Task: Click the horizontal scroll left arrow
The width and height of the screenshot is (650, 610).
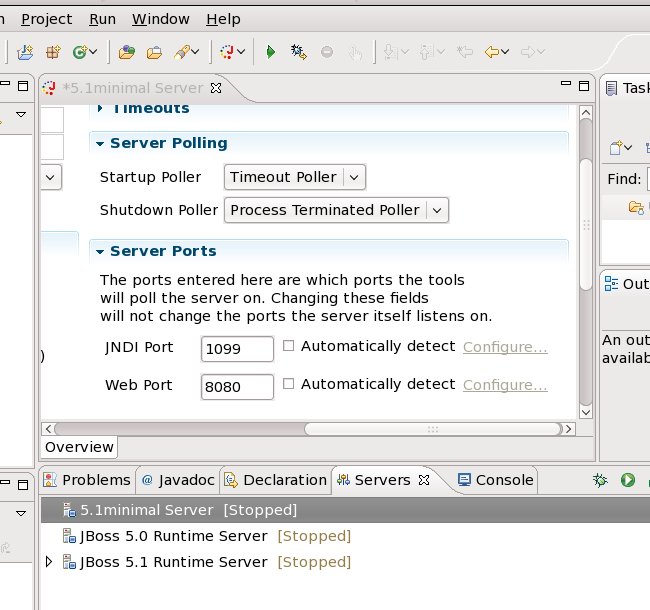Action: (48, 429)
